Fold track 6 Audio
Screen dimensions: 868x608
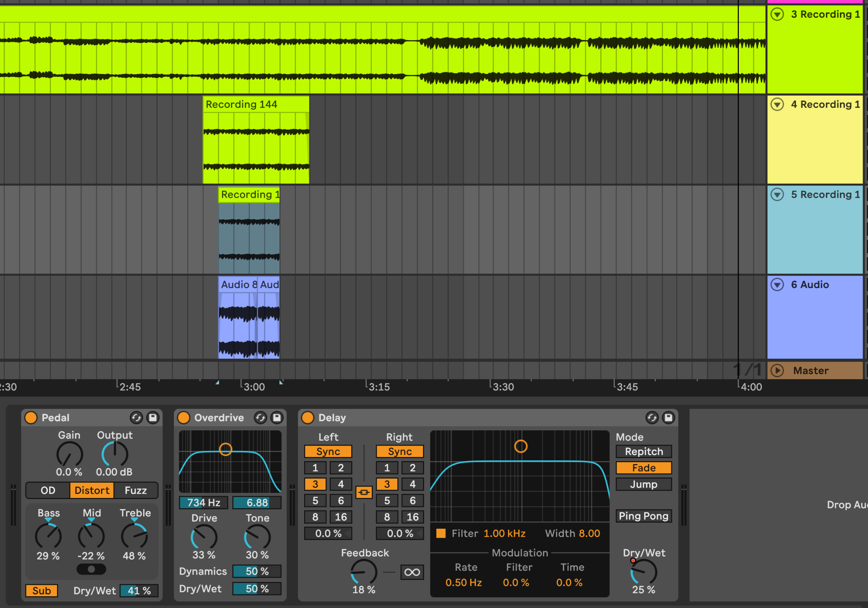point(777,284)
